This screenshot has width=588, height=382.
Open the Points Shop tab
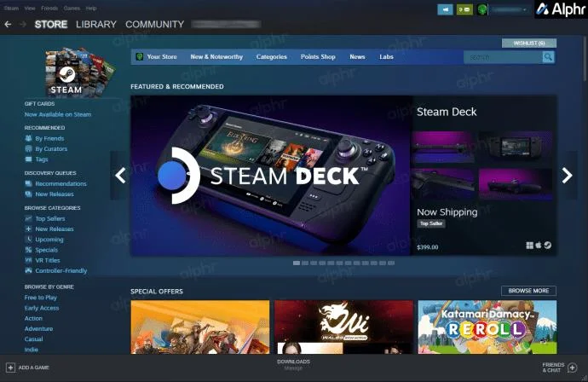[318, 56]
